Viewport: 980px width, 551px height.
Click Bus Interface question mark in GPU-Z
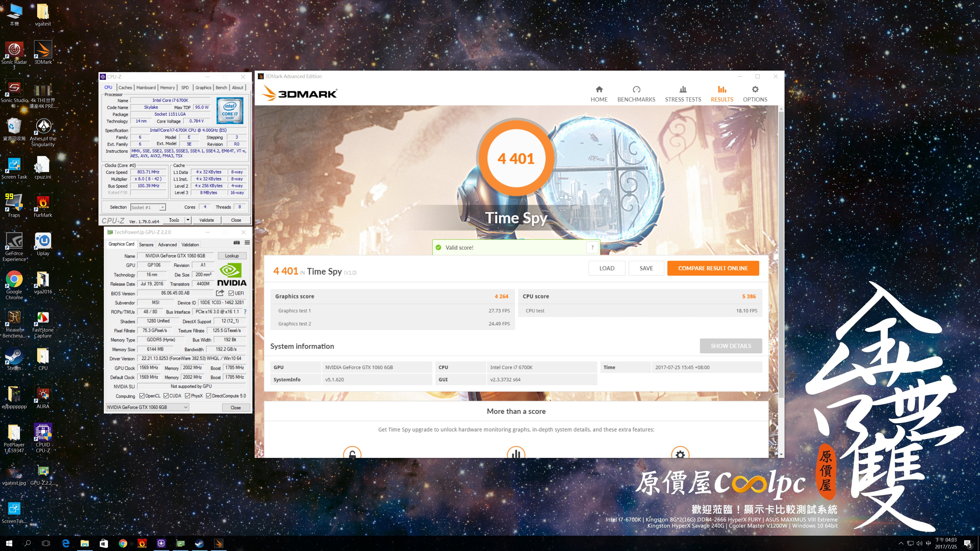click(x=245, y=312)
